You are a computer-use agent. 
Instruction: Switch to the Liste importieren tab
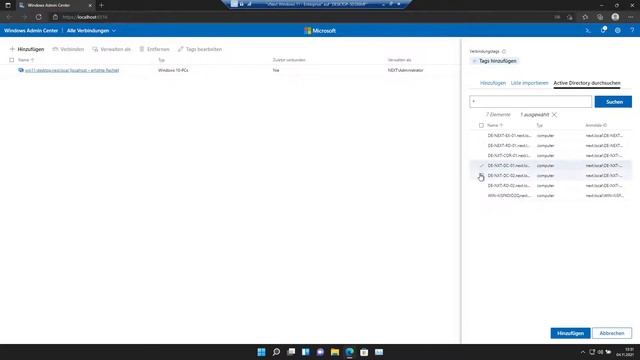pos(529,83)
